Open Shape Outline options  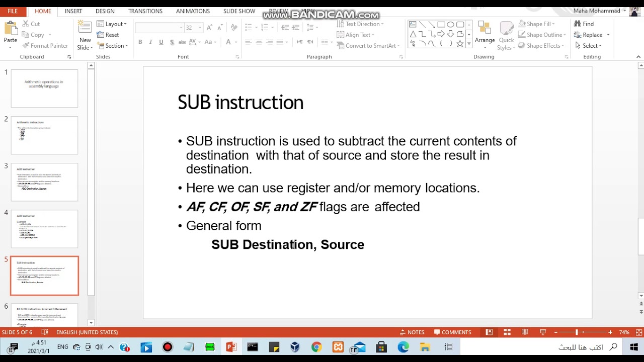tap(542, 35)
